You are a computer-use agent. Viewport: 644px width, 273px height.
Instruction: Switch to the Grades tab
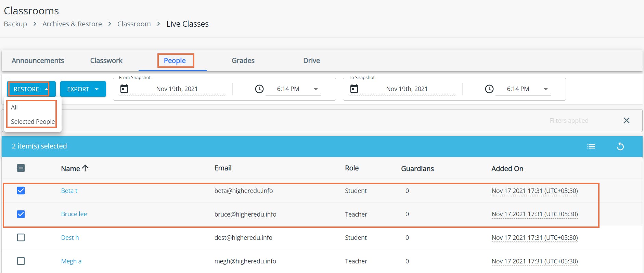click(243, 61)
